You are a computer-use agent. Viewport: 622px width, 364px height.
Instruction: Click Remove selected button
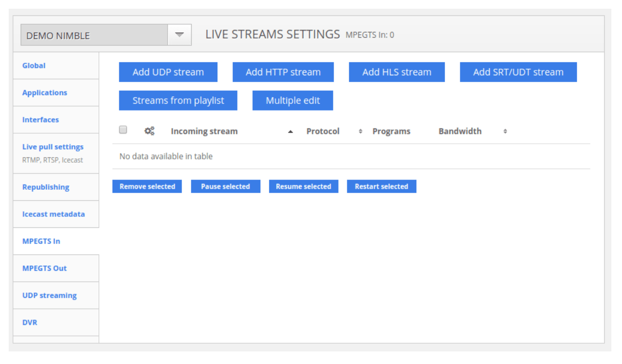pos(147,186)
